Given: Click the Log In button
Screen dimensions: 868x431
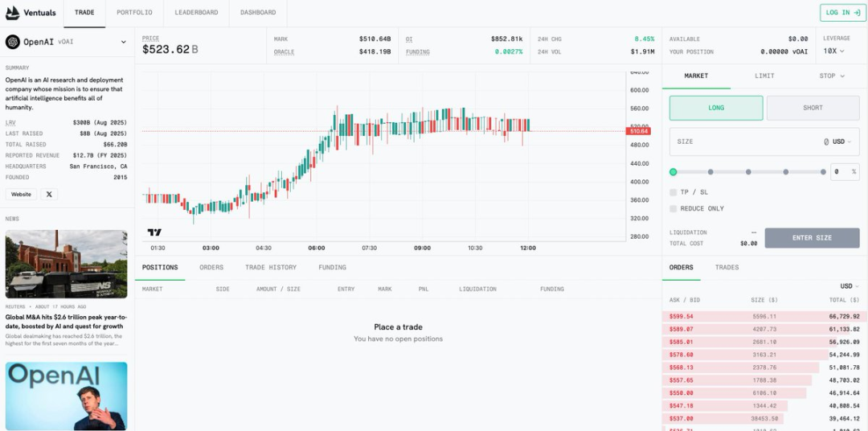Looking at the screenshot, I should (x=842, y=13).
